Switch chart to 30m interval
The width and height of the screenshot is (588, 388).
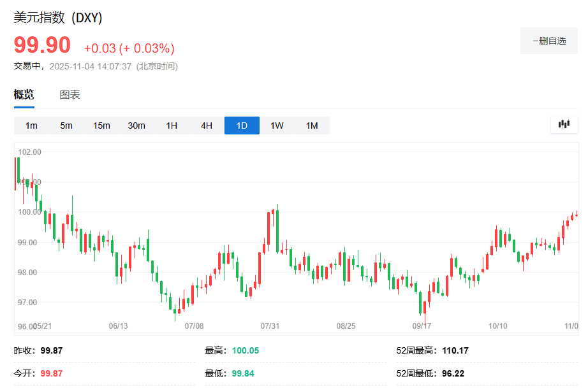(136, 126)
